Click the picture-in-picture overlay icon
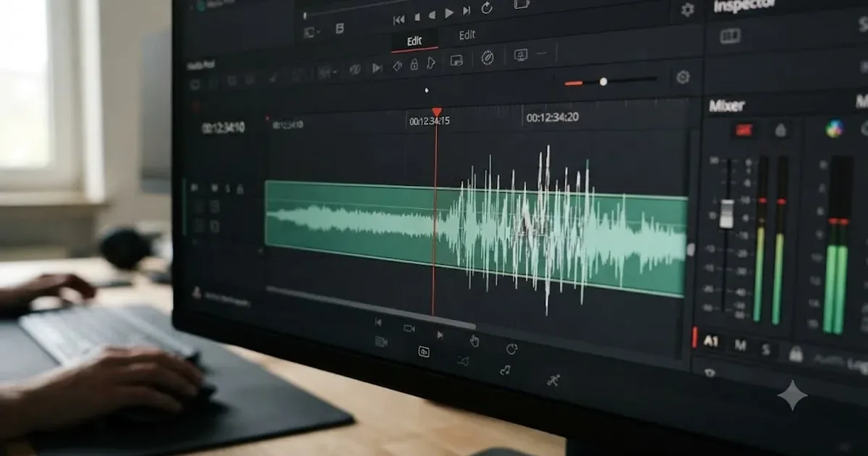The image size is (868, 456). [x=456, y=61]
